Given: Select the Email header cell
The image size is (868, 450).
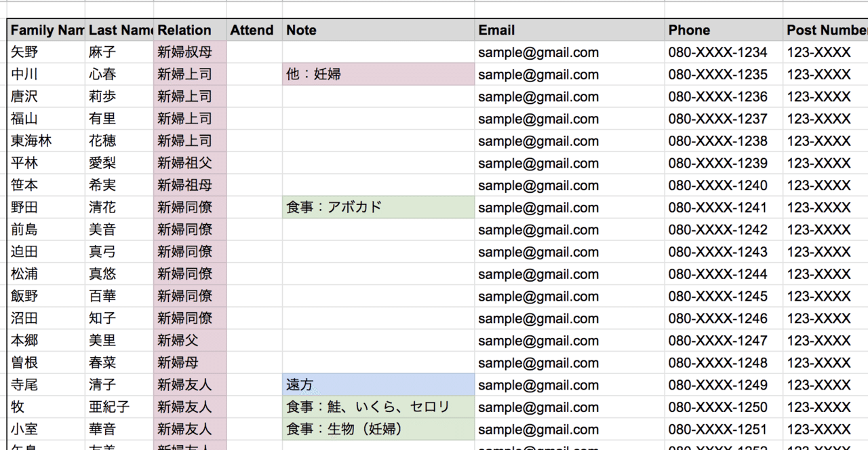Looking at the screenshot, I should pyautogui.click(x=568, y=31).
